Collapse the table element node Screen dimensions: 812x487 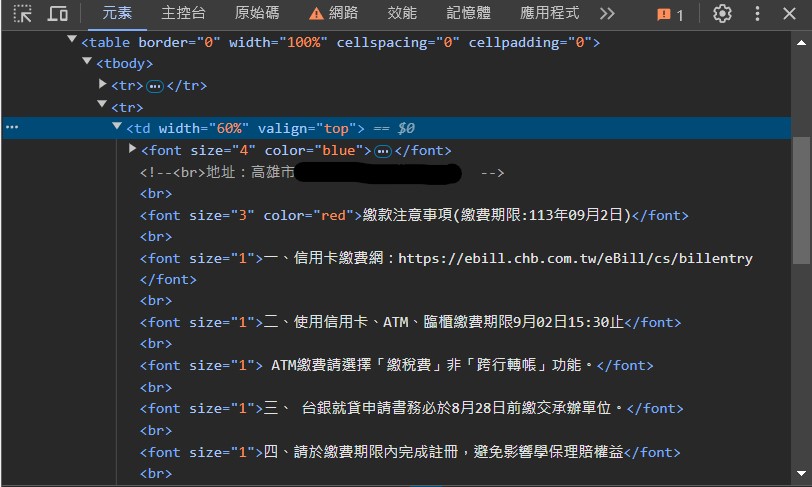tap(72, 39)
